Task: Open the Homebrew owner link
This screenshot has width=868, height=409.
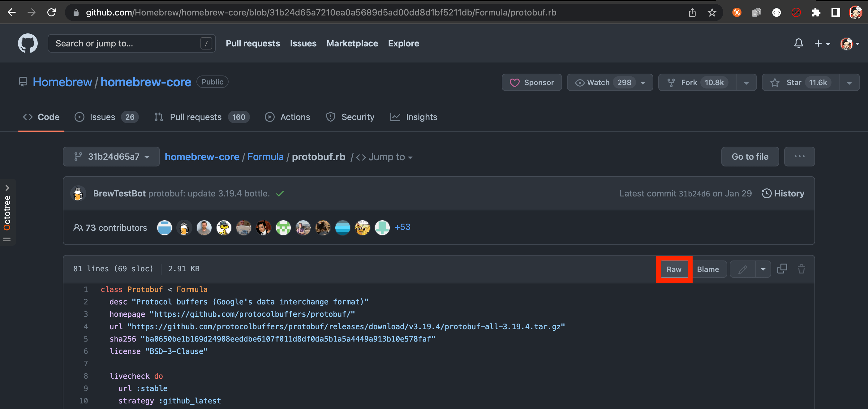Action: (x=62, y=82)
